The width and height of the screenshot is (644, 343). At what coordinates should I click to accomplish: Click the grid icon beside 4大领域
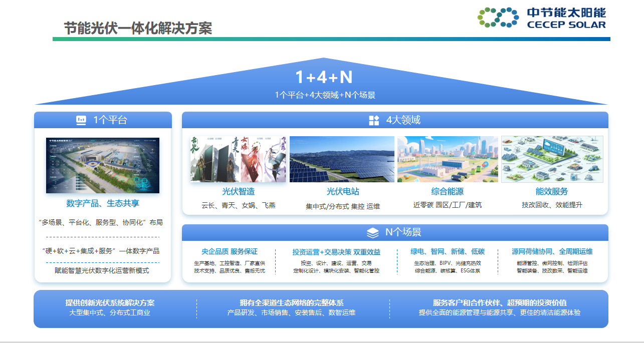tap(374, 120)
